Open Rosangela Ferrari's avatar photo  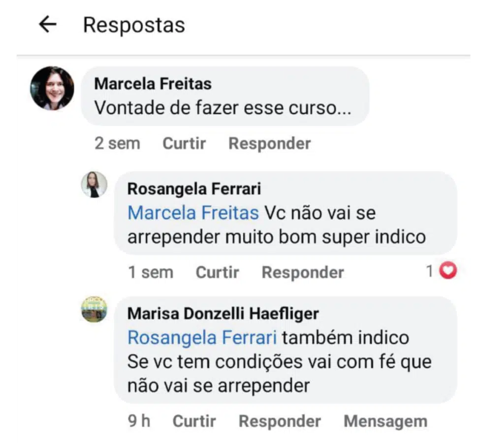pos(94,185)
